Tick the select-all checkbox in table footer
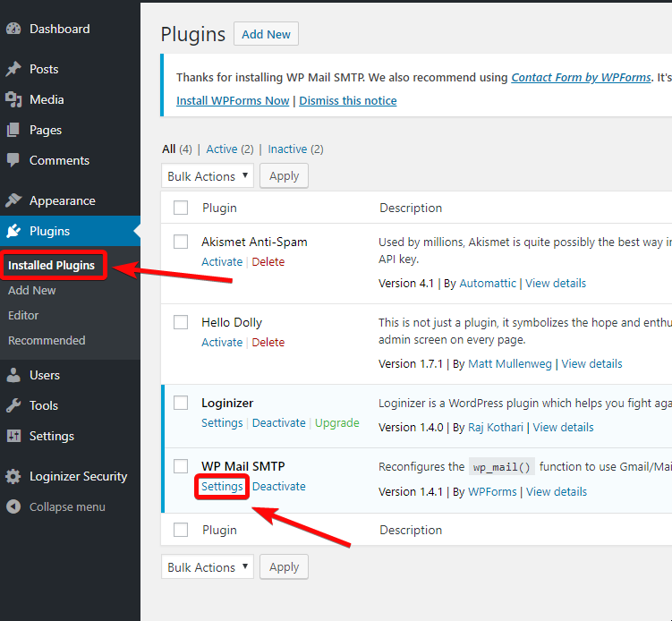This screenshot has width=672, height=621. (x=181, y=530)
